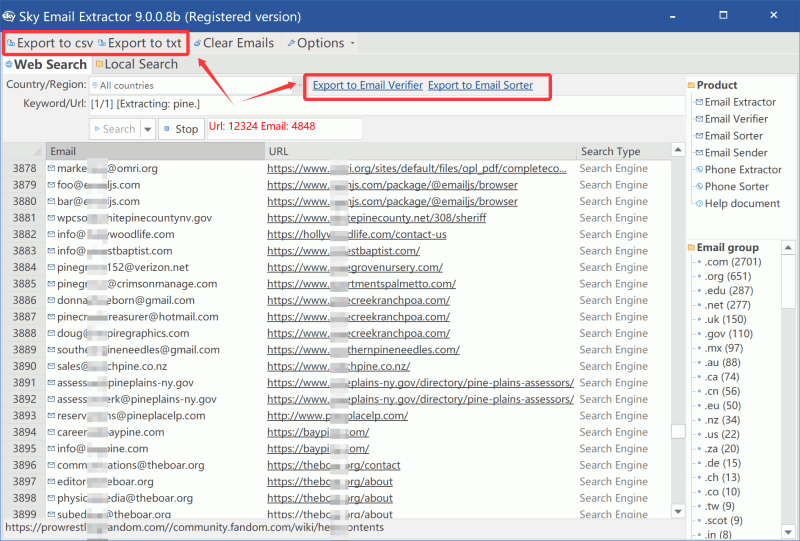The height and width of the screenshot is (541, 800).
Task: Click envelope icon in row 3886
Action: click(51, 300)
